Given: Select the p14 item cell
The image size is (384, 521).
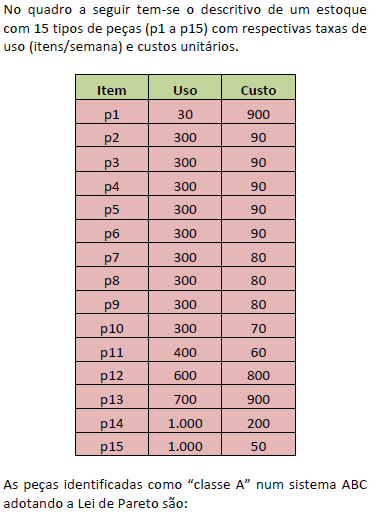Looking at the screenshot, I should 112,421.
